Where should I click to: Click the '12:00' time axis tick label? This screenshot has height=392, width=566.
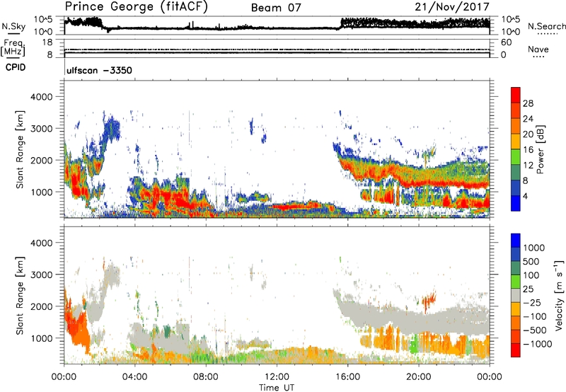[x=277, y=377]
